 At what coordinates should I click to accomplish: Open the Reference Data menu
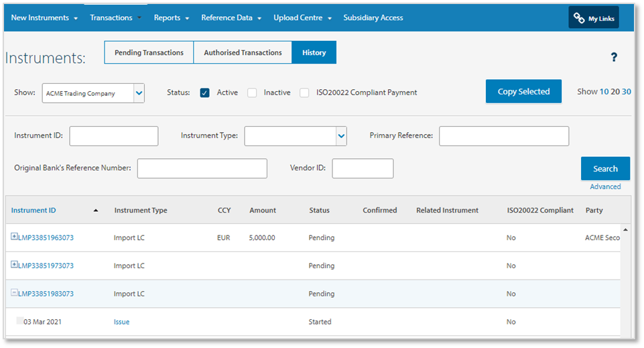[231, 18]
